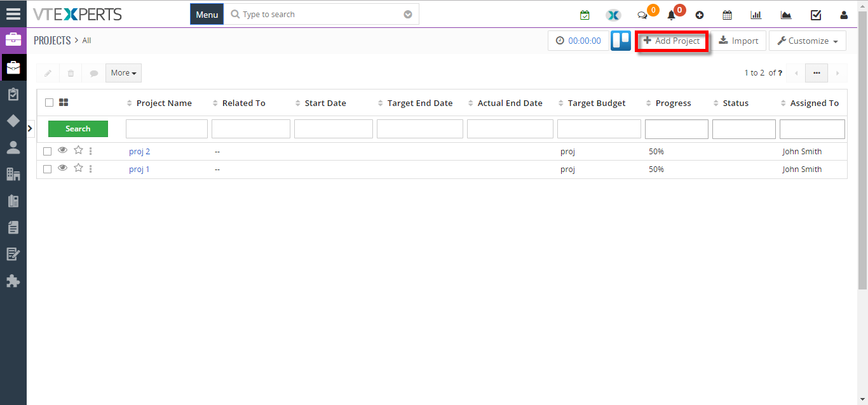Select the Projects briefcase sidebar icon
This screenshot has height=405, width=868.
(x=13, y=67)
